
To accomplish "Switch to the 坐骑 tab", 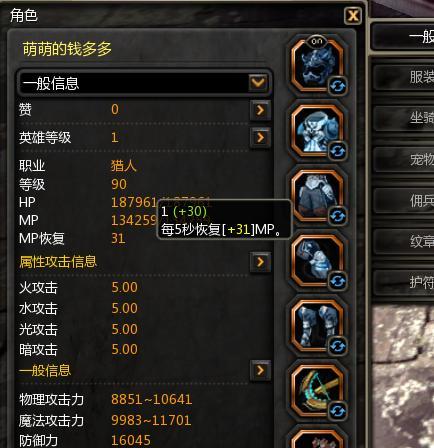I will click(403, 118).
